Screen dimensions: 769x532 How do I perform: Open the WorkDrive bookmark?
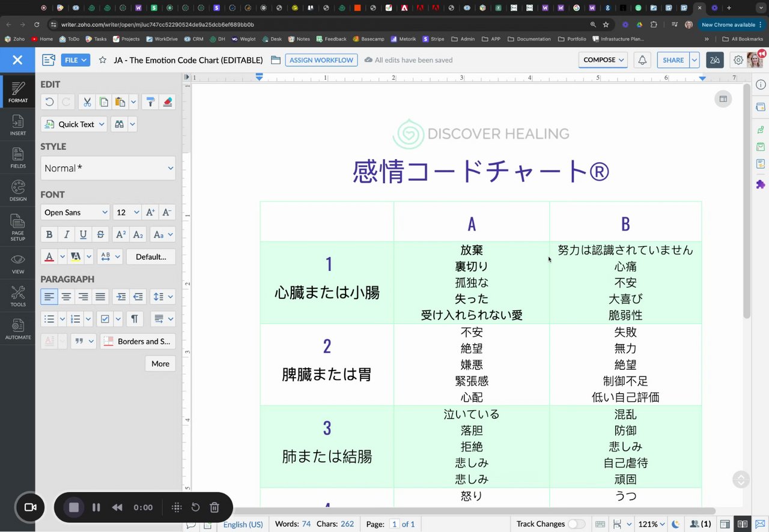(x=162, y=39)
